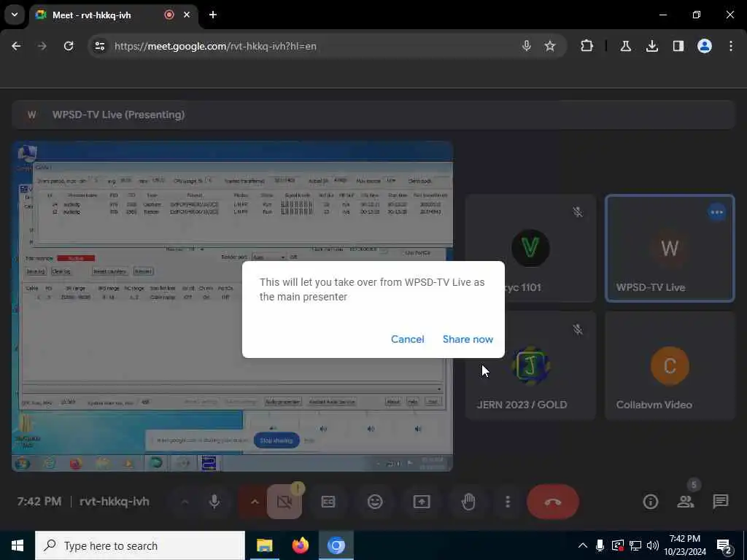Viewport: 747px width, 560px height.
Task: Open options on WPSD-TV Live tile
Action: (x=716, y=212)
